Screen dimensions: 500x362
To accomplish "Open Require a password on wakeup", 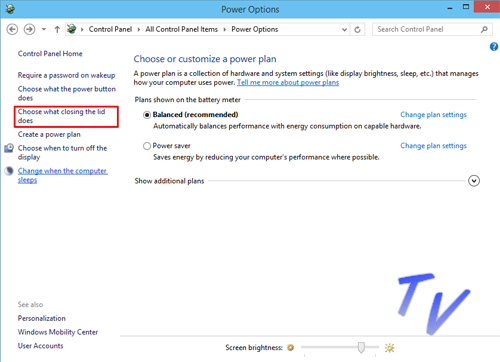I will pos(66,75).
